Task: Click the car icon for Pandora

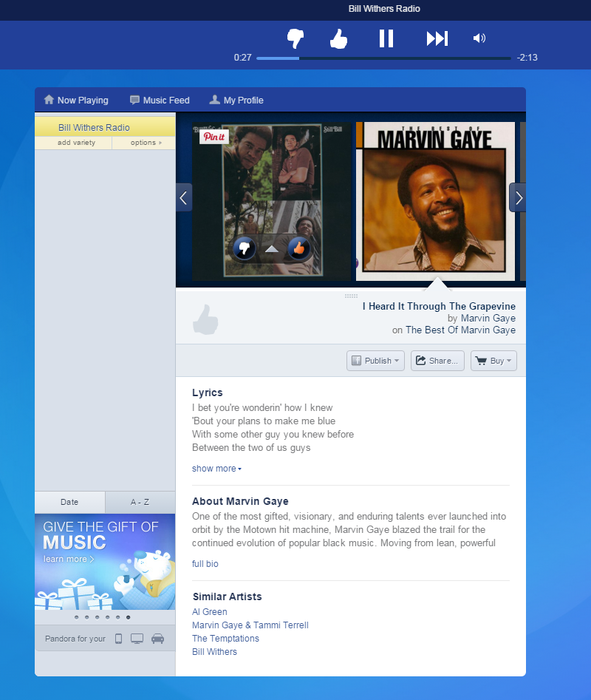Action: (x=157, y=639)
